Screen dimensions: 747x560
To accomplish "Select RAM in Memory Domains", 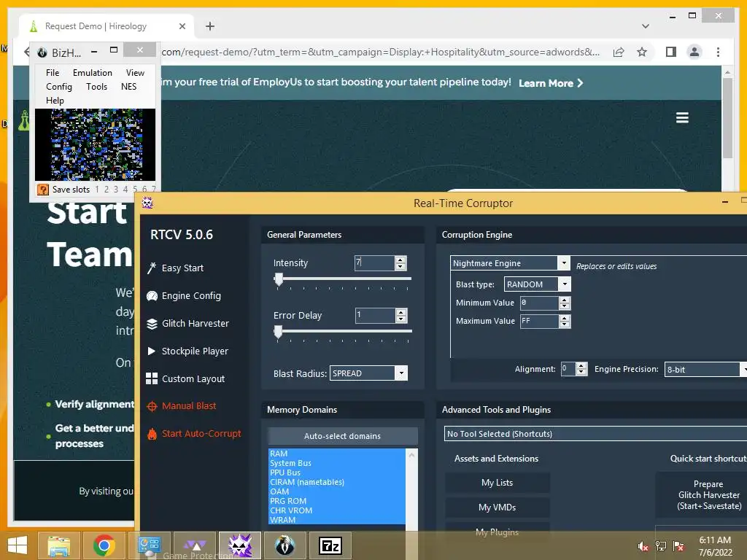I will (x=337, y=454).
